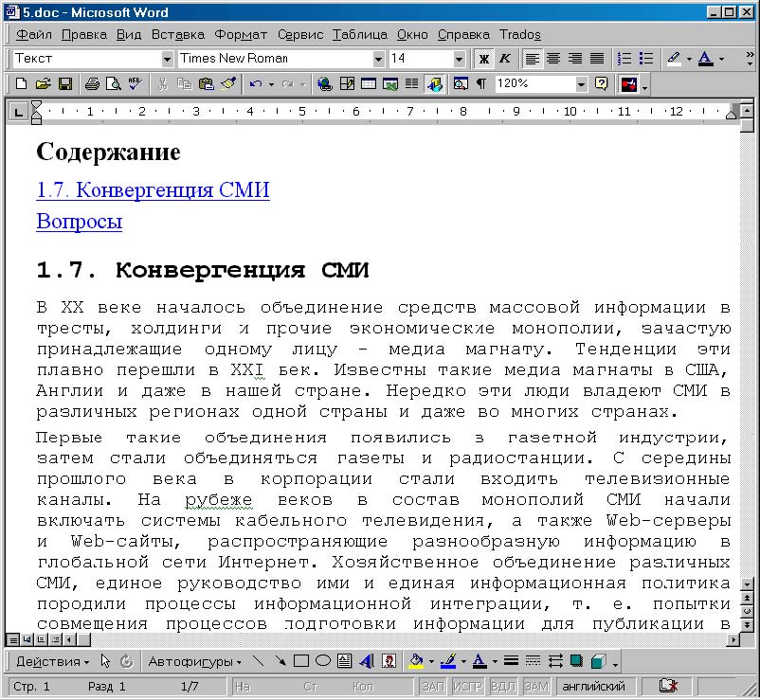Viewport: 760px width, 700px height.
Task: Open the Правка menu
Action: (84, 34)
